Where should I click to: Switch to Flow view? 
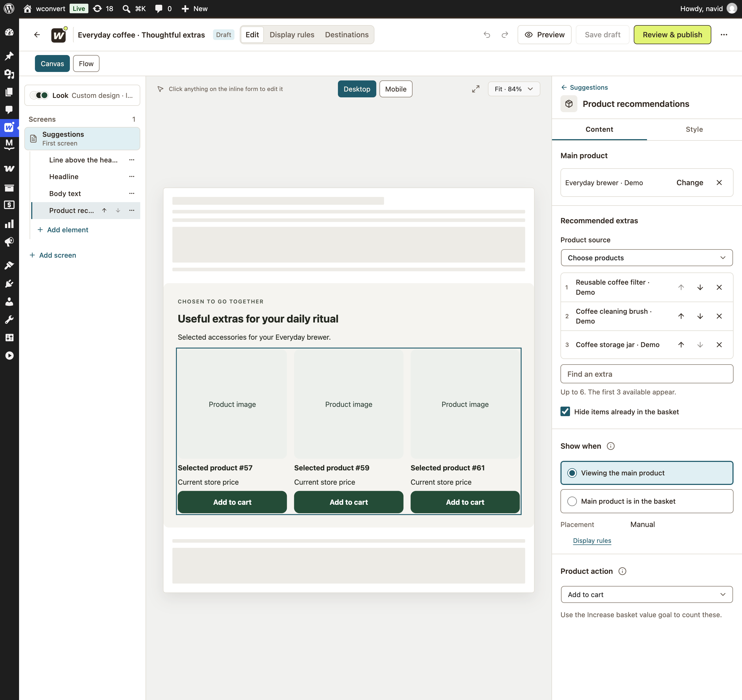tap(86, 63)
